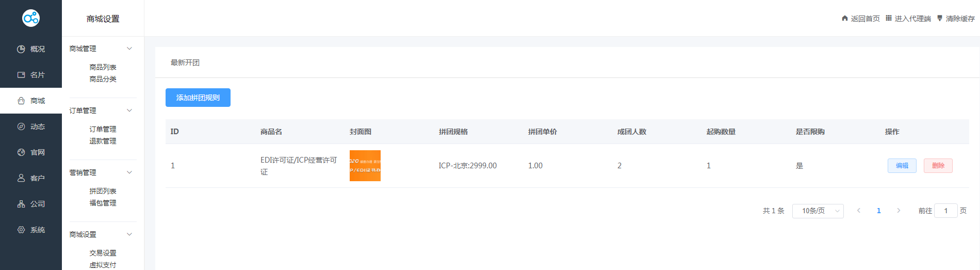
Task: Click 共 1 条 total count text
Action: 774,211
